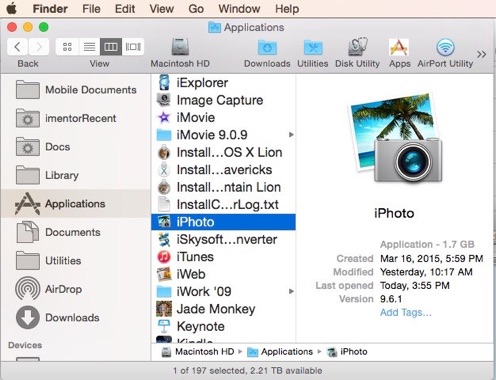Select iMovie app in list

point(223,117)
